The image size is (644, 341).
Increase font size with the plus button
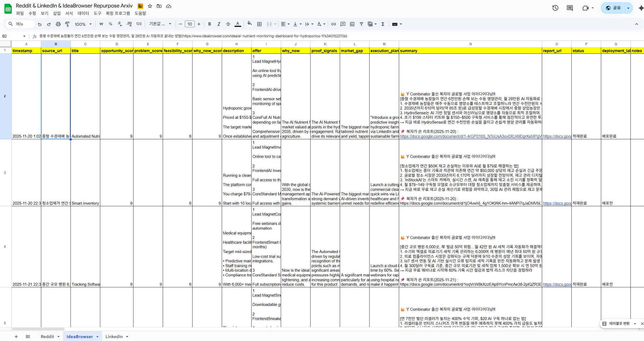tap(199, 24)
